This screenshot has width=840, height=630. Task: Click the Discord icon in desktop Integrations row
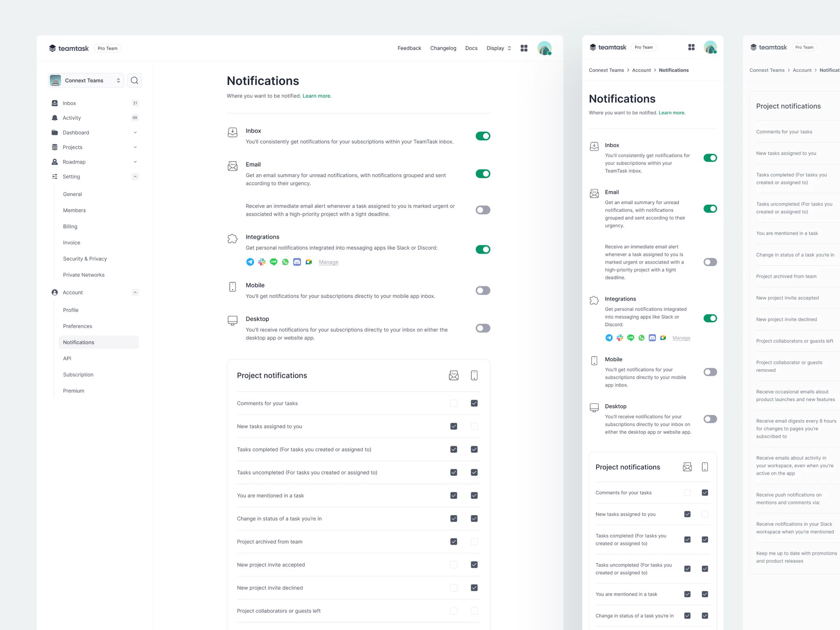click(297, 262)
